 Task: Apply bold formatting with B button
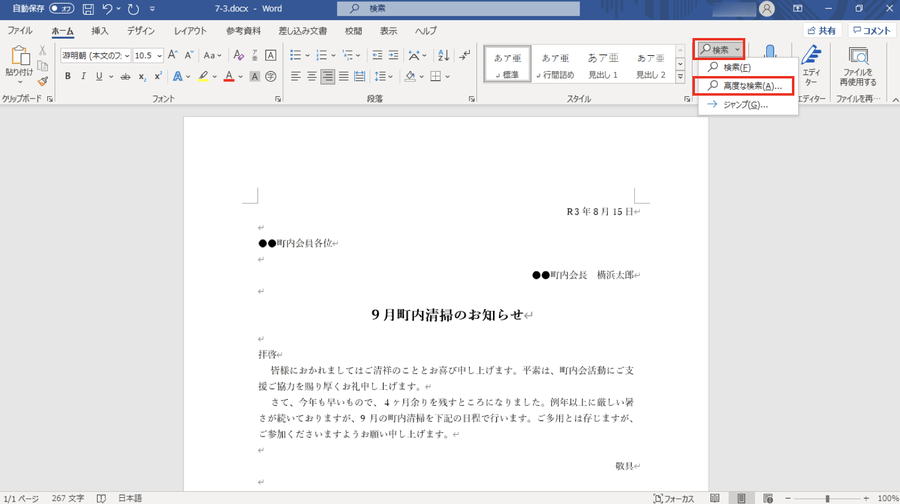click(x=68, y=76)
